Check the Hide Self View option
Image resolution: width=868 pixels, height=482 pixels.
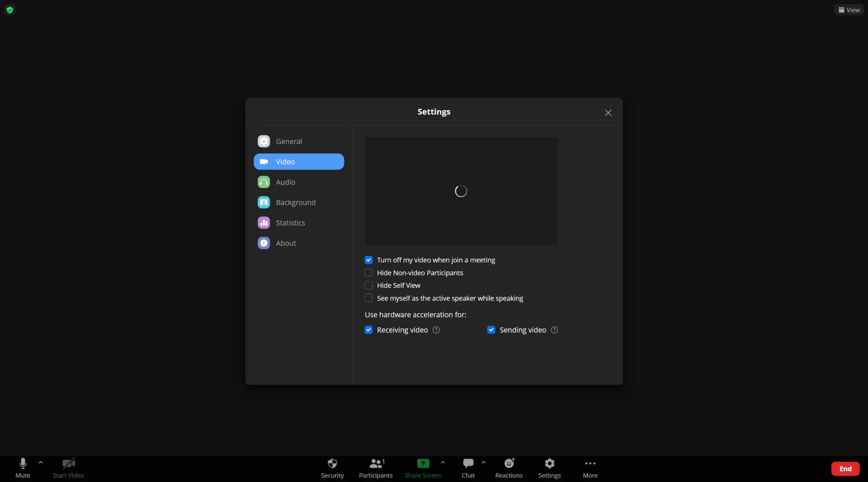click(368, 285)
